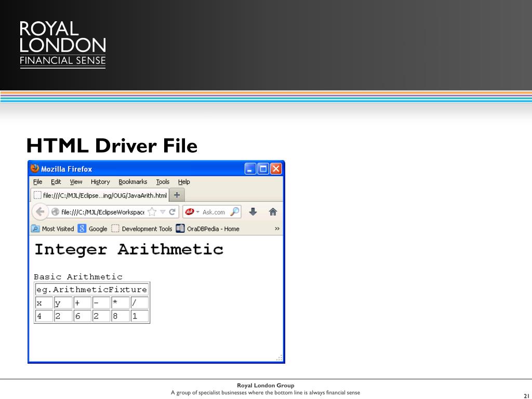
Task: Open the history dropdown arrow in the address bar
Action: (x=163, y=212)
